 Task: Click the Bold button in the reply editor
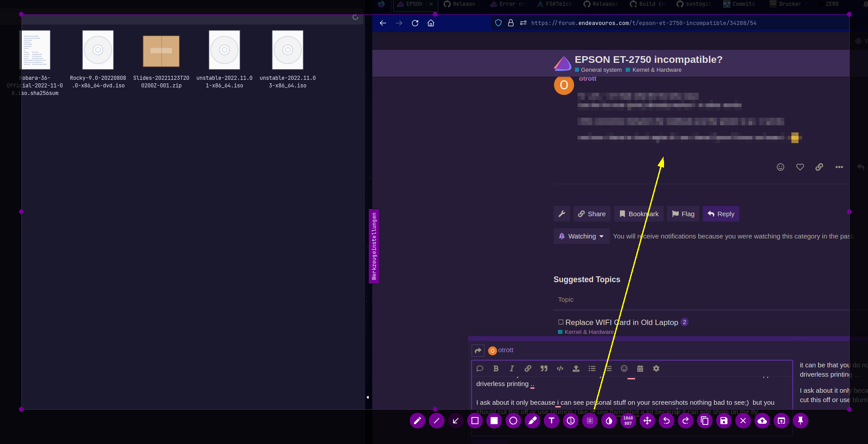(496, 369)
